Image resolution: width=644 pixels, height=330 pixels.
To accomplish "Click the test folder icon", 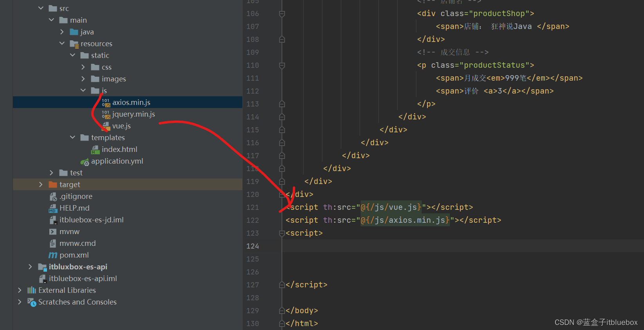I will click(63, 173).
